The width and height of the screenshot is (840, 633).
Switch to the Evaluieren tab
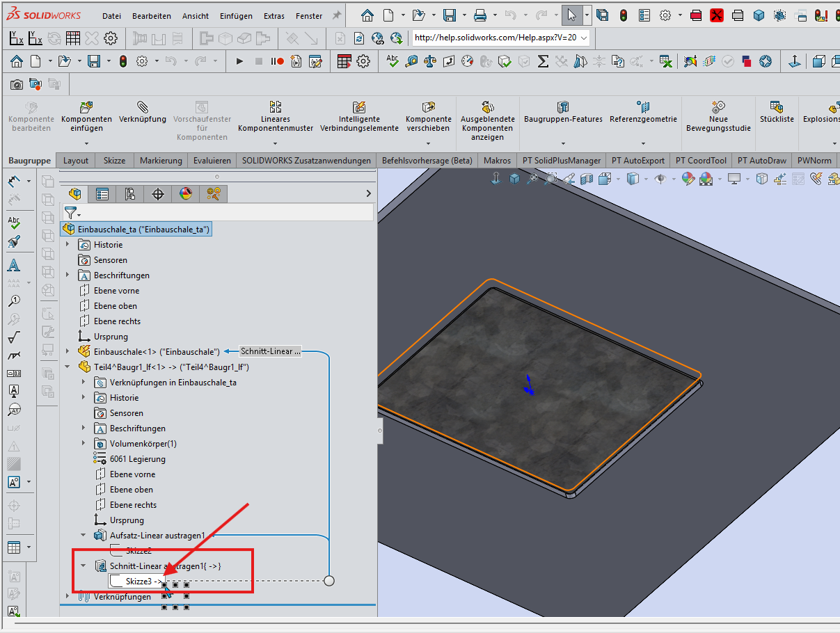point(212,161)
